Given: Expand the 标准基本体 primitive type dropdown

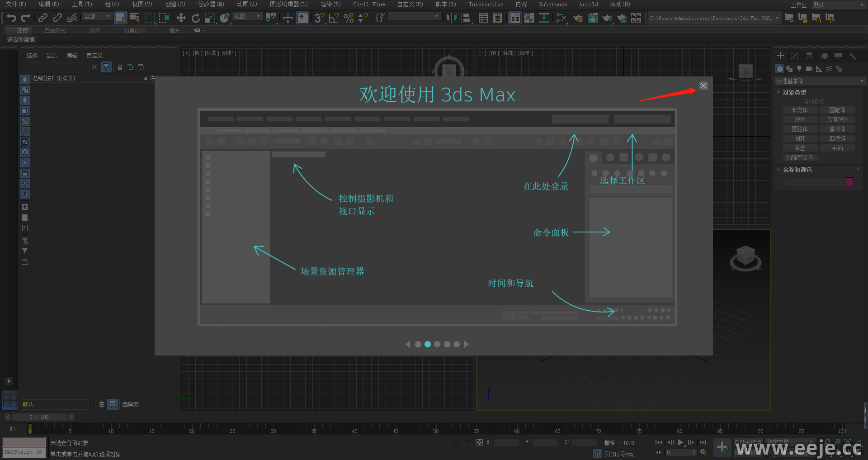Looking at the screenshot, I should (x=819, y=81).
